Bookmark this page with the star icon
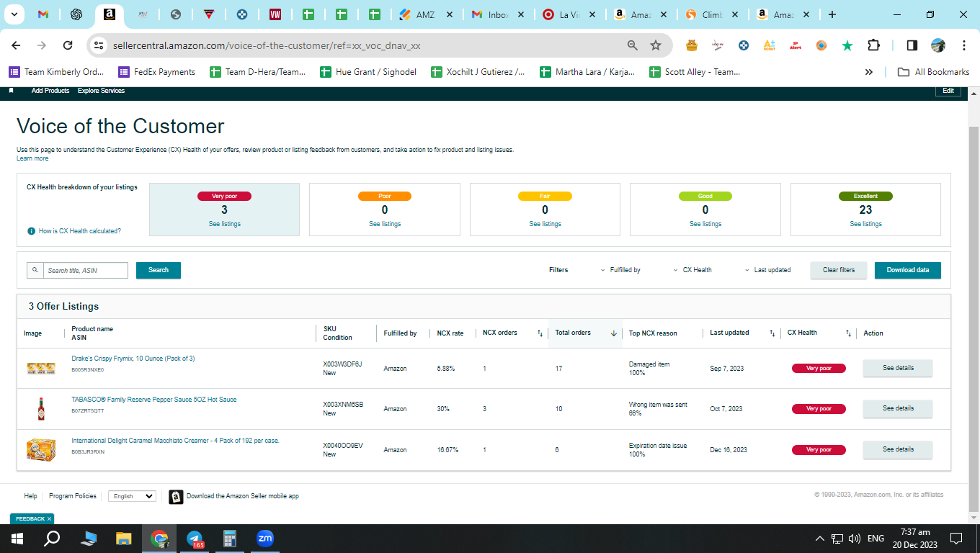980x553 pixels. click(656, 45)
